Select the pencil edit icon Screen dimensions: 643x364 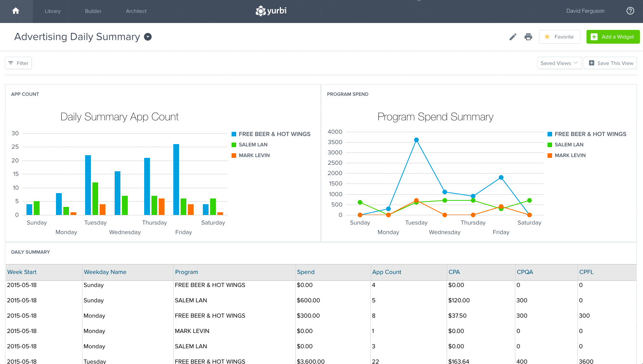(x=513, y=36)
